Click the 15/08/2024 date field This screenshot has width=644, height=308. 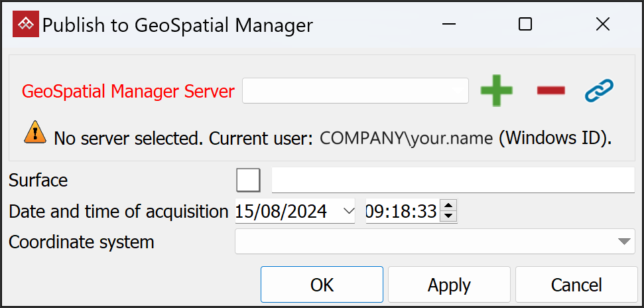tap(282, 212)
